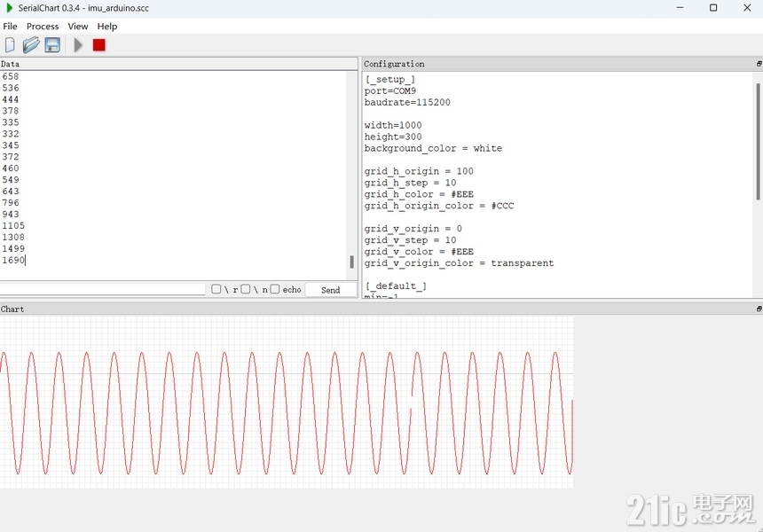This screenshot has width=763, height=532.
Task: Click the Data panel scrollbar thumb
Action: coord(352,262)
